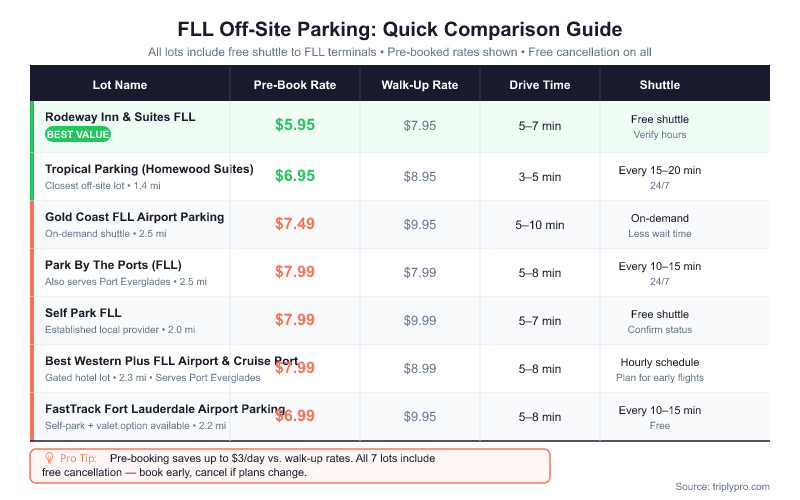
Task: Select Best Western Plus FLL Airport lot
Action: 171,361
